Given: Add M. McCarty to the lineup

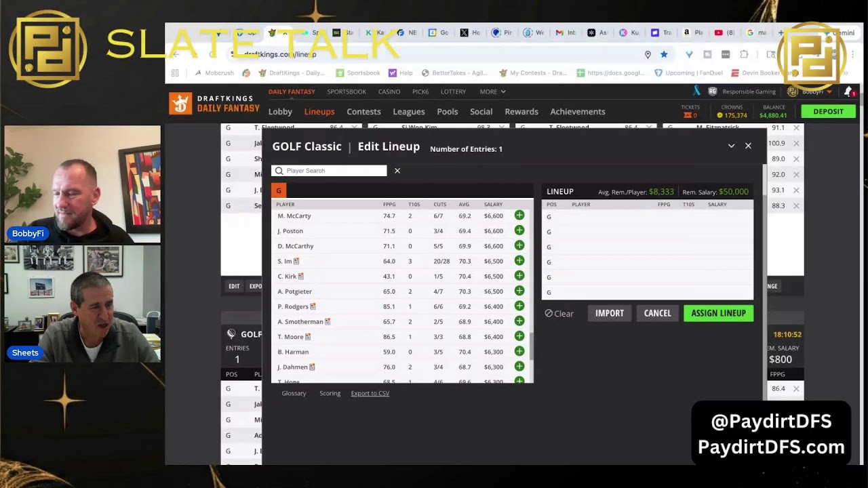Looking at the screenshot, I should click(519, 216).
